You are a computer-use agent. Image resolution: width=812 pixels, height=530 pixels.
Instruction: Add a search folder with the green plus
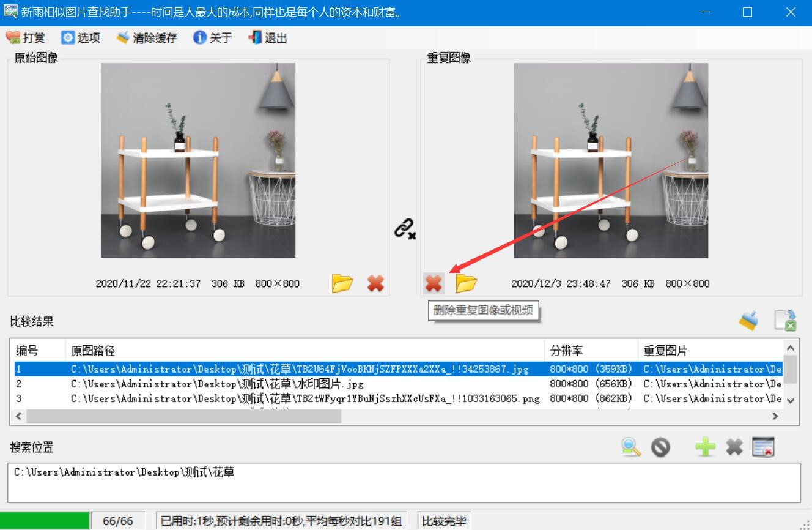coord(705,447)
